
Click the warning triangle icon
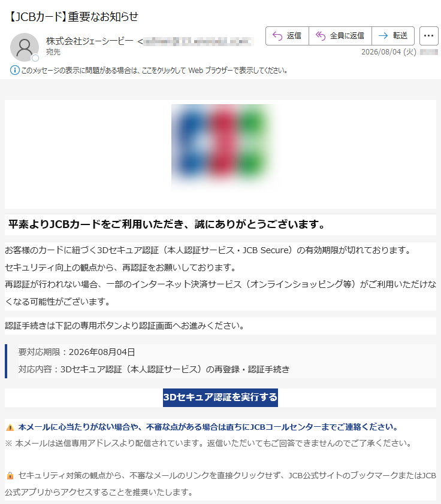(x=10, y=427)
